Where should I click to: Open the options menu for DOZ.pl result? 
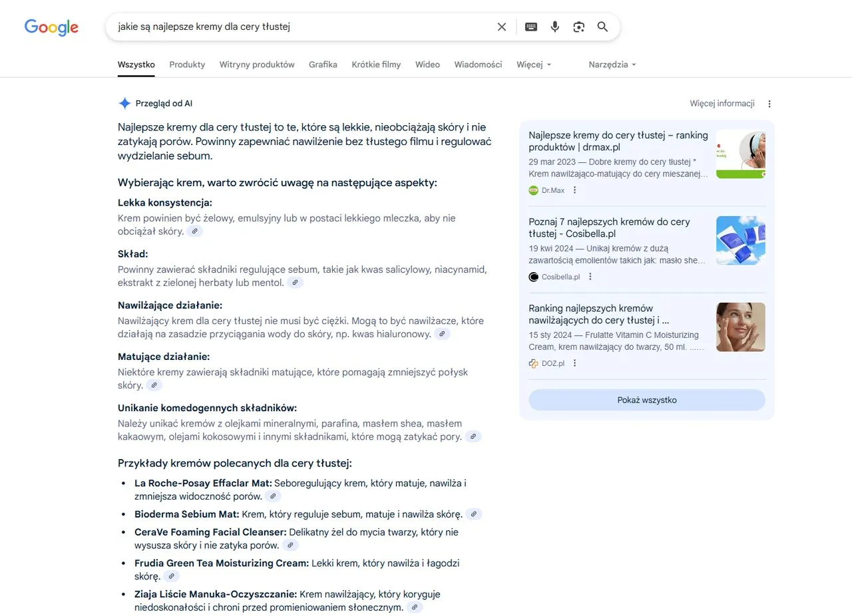[x=575, y=363]
